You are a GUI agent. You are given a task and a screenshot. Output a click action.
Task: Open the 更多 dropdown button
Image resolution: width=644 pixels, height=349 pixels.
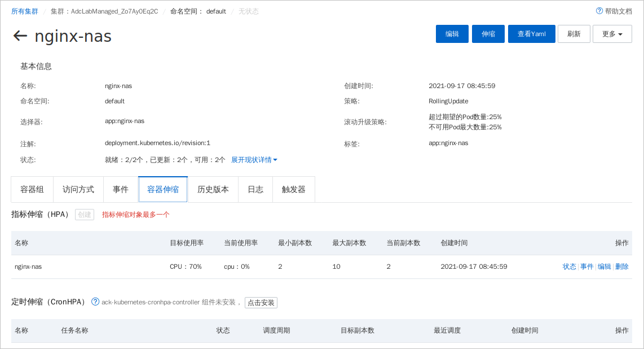(612, 34)
